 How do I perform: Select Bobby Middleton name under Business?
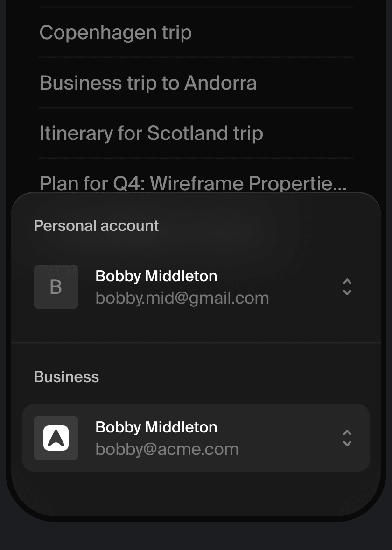(156, 427)
